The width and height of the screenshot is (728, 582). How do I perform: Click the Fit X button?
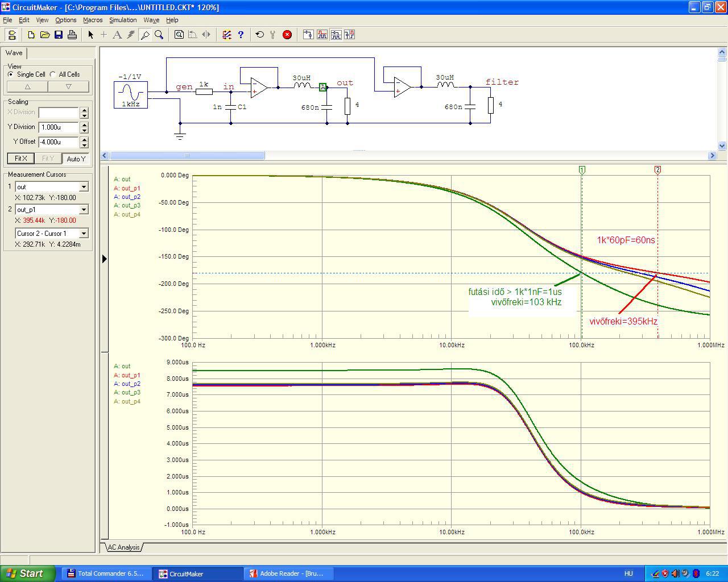coord(20,159)
